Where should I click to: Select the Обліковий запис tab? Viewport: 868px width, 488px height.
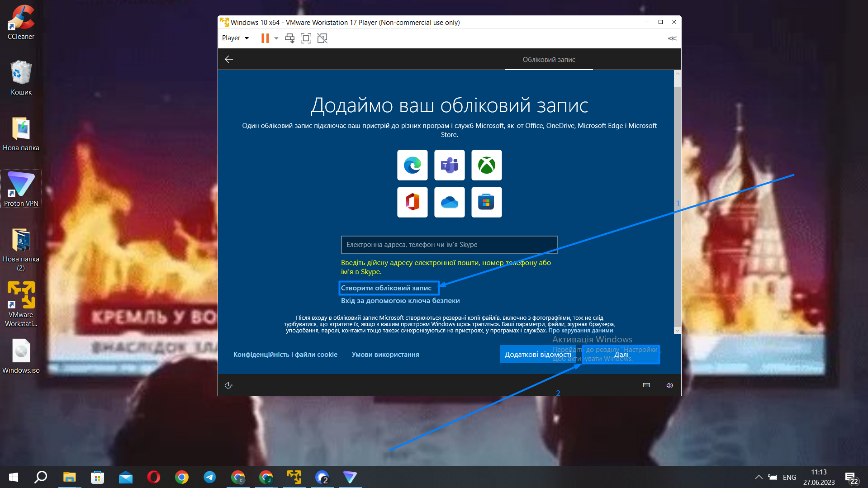pyautogui.click(x=549, y=60)
